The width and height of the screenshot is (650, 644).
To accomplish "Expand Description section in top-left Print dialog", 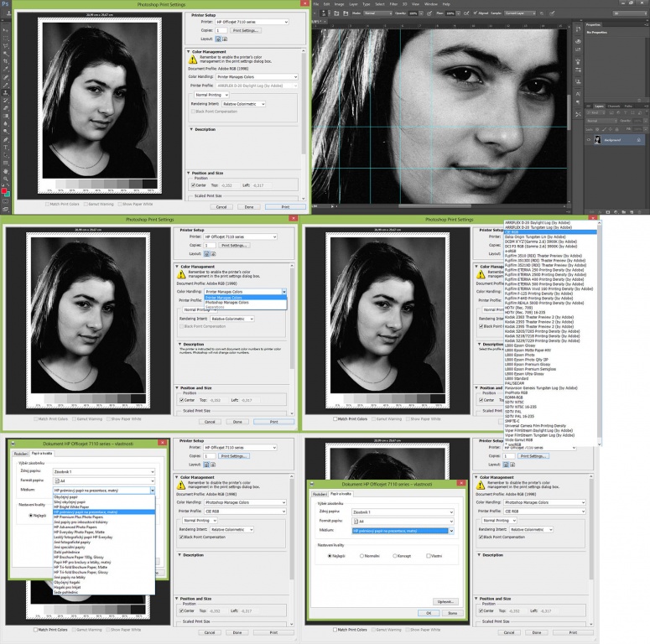I will pyautogui.click(x=191, y=129).
